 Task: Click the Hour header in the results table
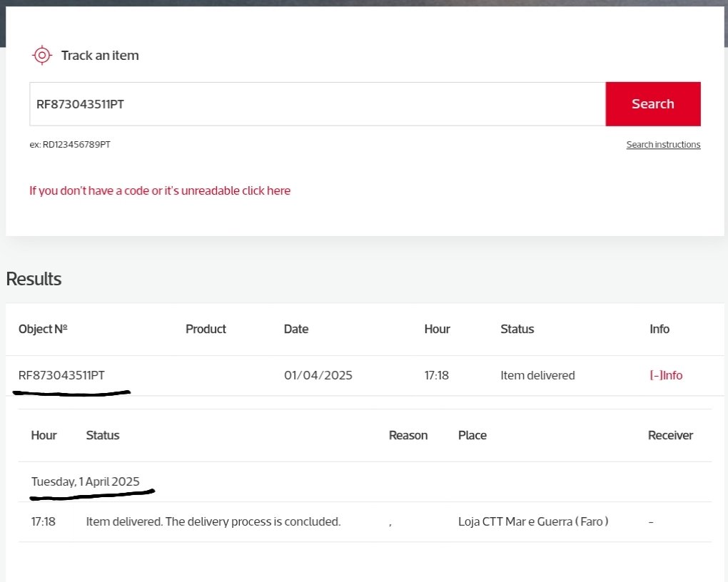point(437,329)
